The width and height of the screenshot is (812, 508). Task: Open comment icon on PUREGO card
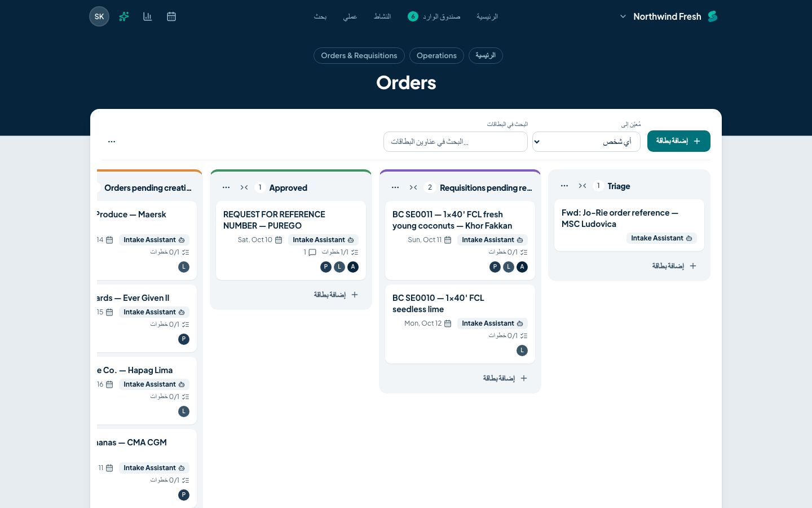312,252
